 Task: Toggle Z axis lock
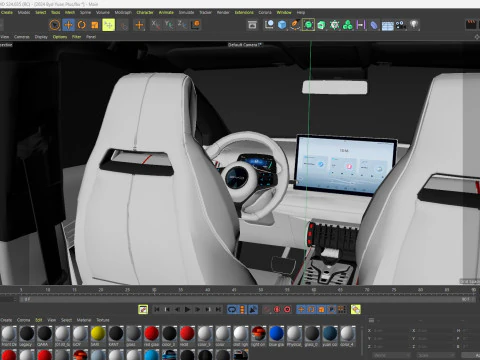coord(182,25)
